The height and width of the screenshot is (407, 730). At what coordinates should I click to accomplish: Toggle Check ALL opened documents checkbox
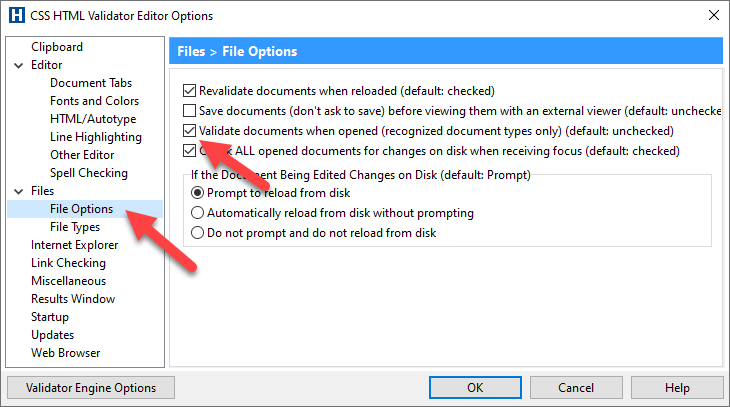189,151
